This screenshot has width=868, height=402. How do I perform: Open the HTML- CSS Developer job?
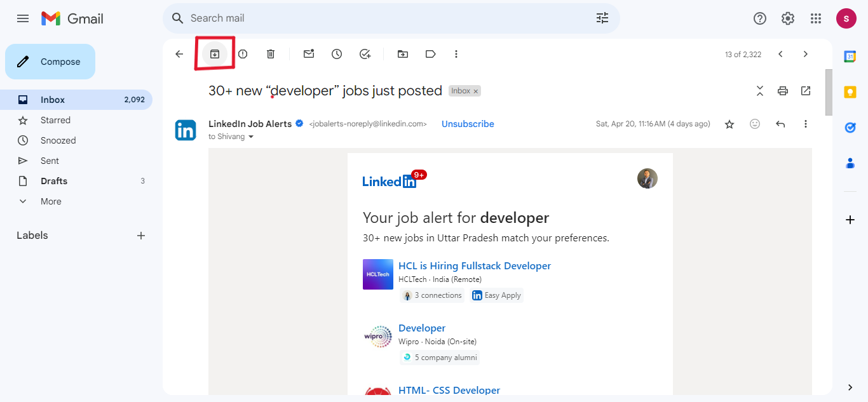(449, 390)
